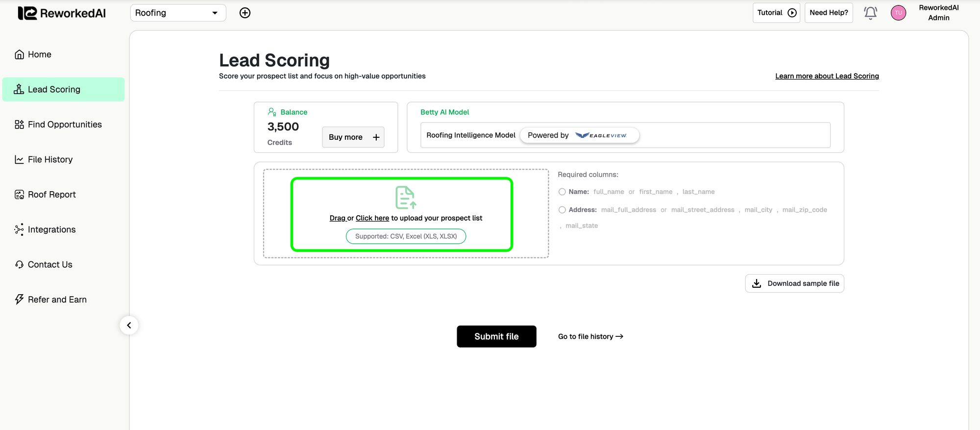The image size is (980, 430).
Task: Select the Address required column radio
Action: 562,210
